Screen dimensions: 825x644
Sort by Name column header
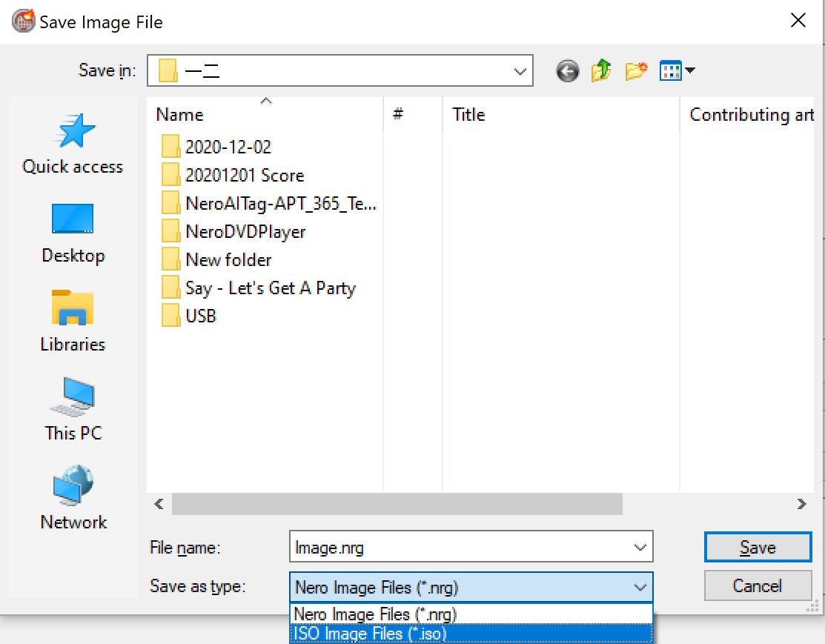[265, 114]
